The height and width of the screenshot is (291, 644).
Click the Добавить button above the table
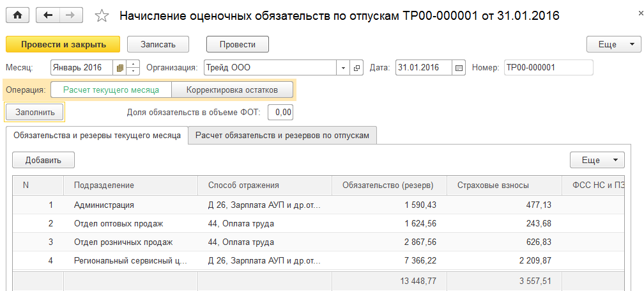click(x=43, y=159)
